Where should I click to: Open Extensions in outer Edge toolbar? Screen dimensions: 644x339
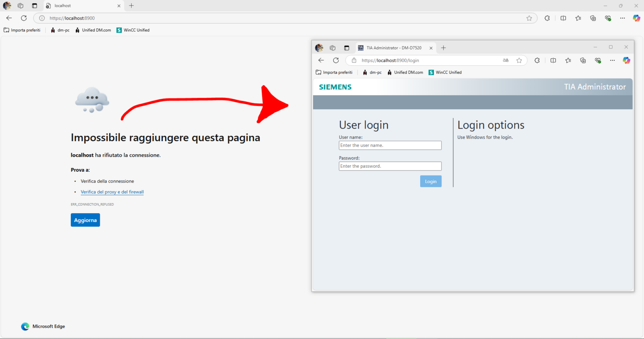[x=547, y=18]
